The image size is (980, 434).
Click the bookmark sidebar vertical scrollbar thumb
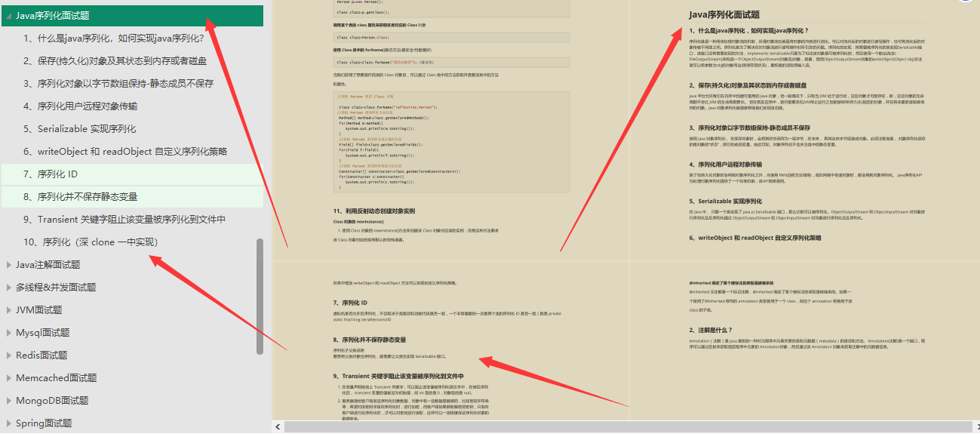coord(260,297)
